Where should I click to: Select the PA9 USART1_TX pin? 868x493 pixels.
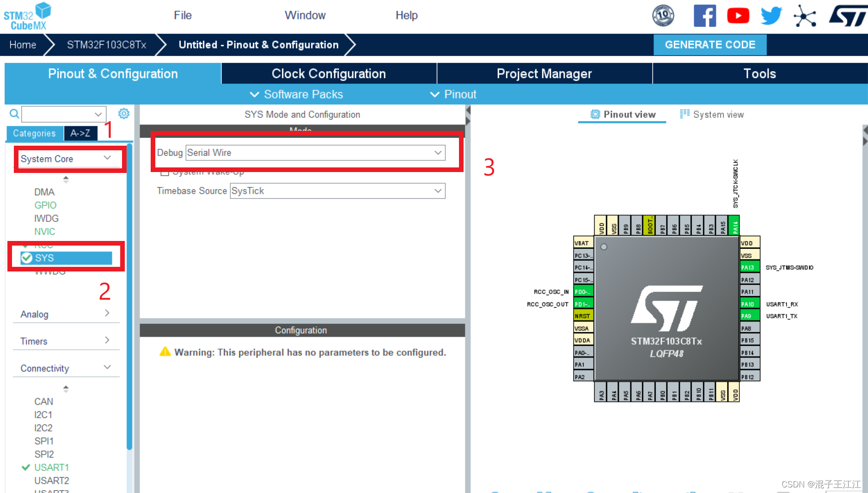(750, 316)
